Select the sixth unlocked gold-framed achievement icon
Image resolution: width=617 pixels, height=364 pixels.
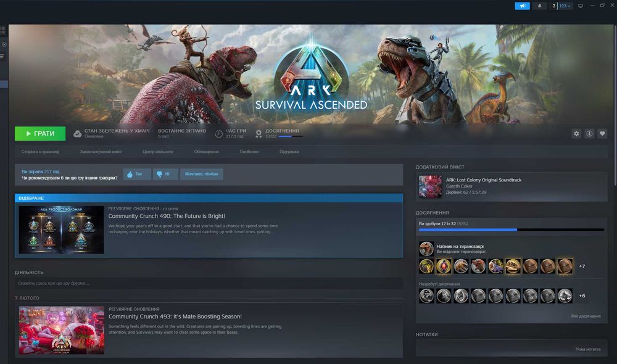pos(513,266)
